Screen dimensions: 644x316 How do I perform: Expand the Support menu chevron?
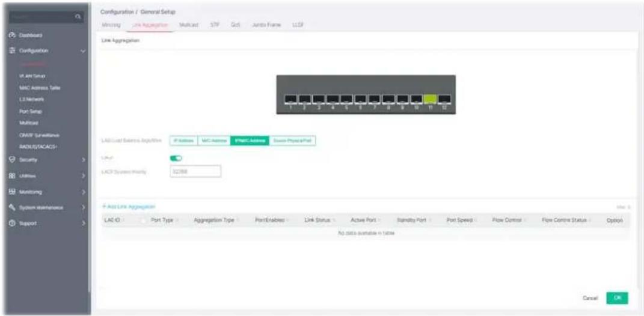pos(84,223)
